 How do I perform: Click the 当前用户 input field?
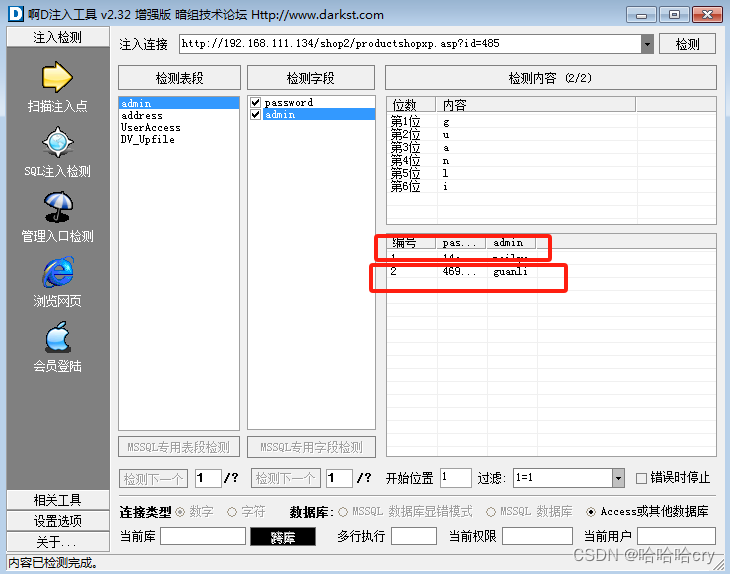(x=676, y=536)
